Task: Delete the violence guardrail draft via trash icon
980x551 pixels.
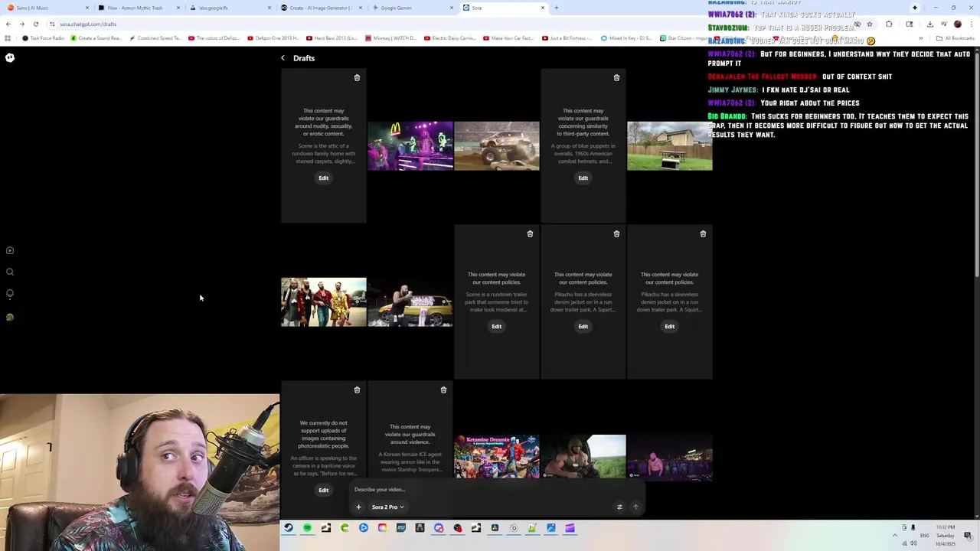Action: pyautogui.click(x=443, y=390)
